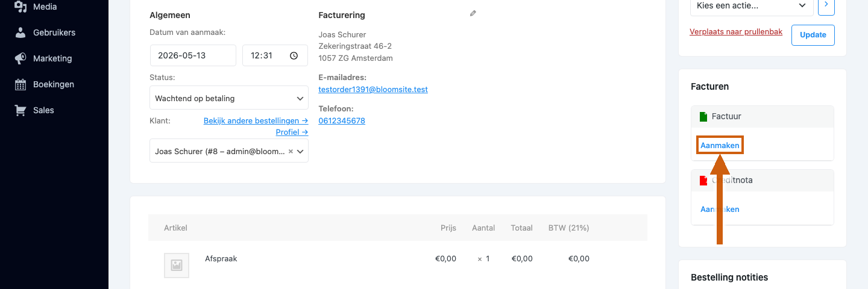The height and width of the screenshot is (289, 868).
Task: Click Aanmaken under Factuur
Action: 720,145
